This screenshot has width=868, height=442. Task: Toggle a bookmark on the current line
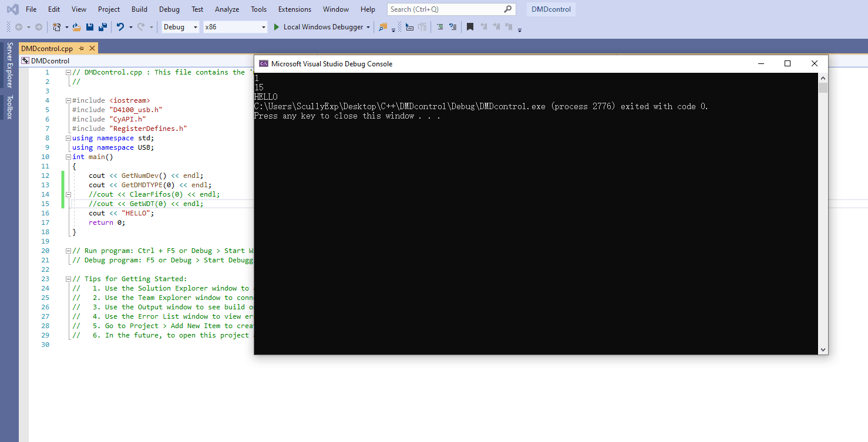point(470,27)
